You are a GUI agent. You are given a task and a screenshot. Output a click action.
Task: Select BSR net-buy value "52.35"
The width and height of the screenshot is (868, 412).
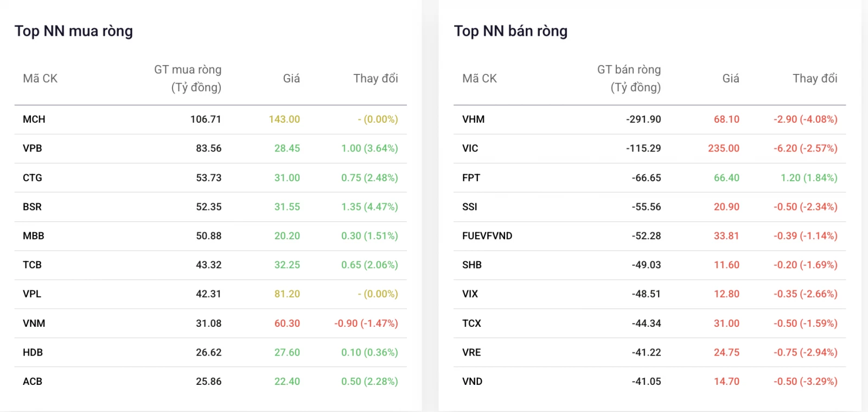[209, 207]
